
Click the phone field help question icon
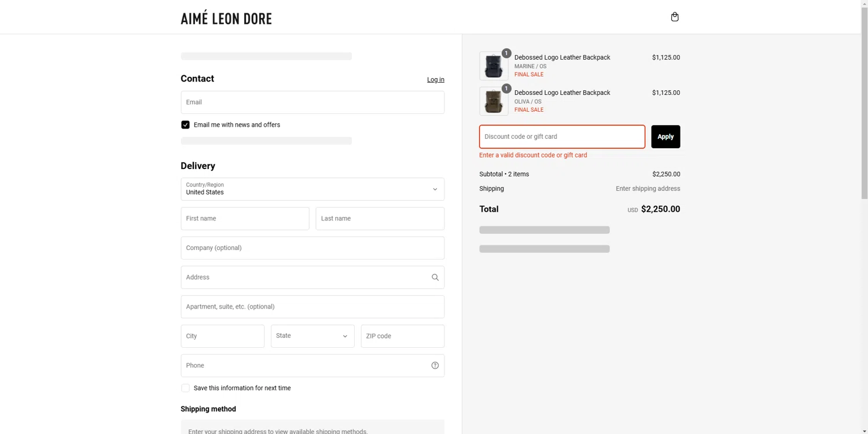435,365
